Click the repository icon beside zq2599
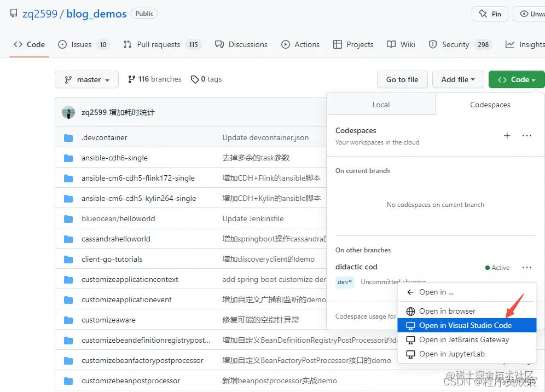 [14, 14]
